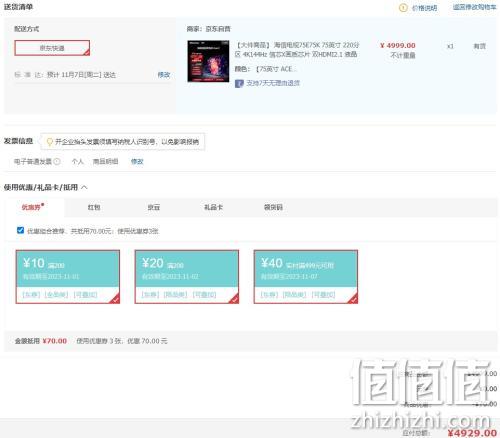Screen dimensions: 500x438
Task: Collapse 使用优惠/礼品卡/抵用 section
Action: pos(84,187)
